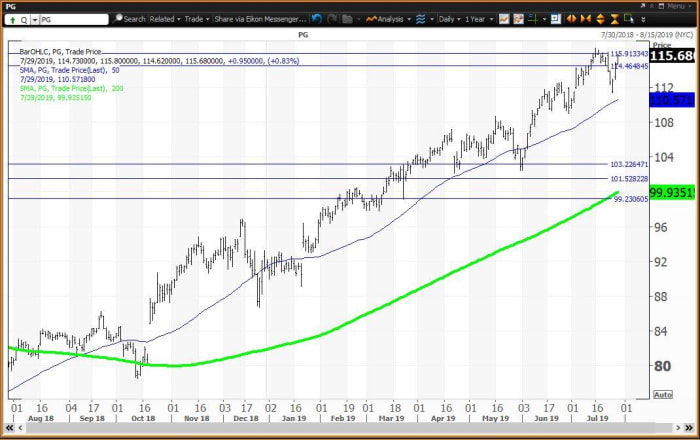This screenshot has width=700, height=440.
Task: Expand the Daily interval dropdown
Action: coord(447,19)
